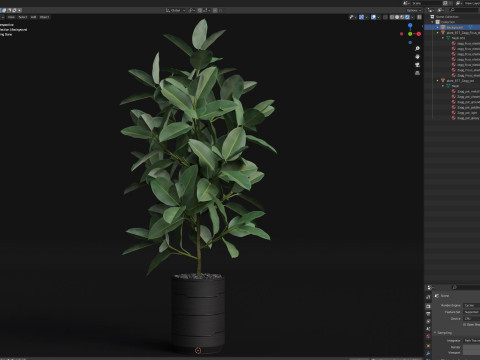The height and width of the screenshot is (360, 480).
Task: Open Render Engine dropdown
Action: [472, 305]
